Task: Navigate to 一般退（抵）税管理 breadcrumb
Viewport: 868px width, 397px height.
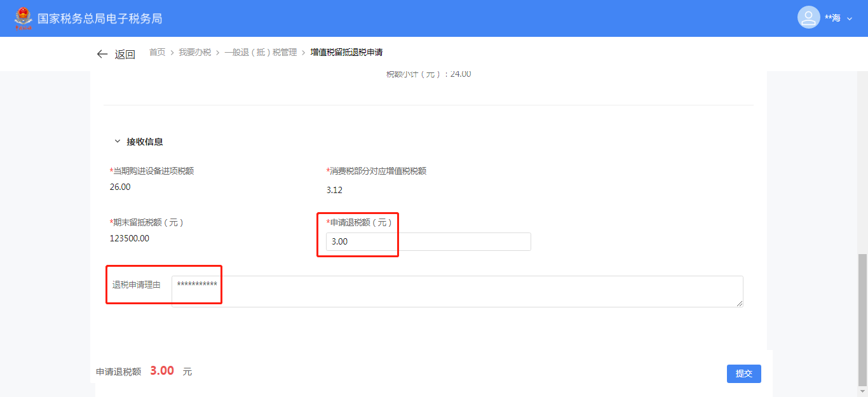Action: 260,53
